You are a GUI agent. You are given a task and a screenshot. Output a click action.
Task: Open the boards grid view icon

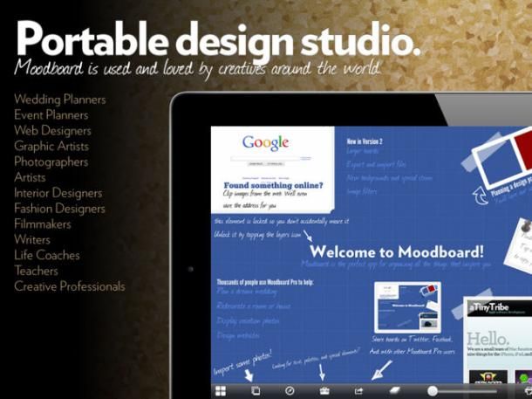221,391
